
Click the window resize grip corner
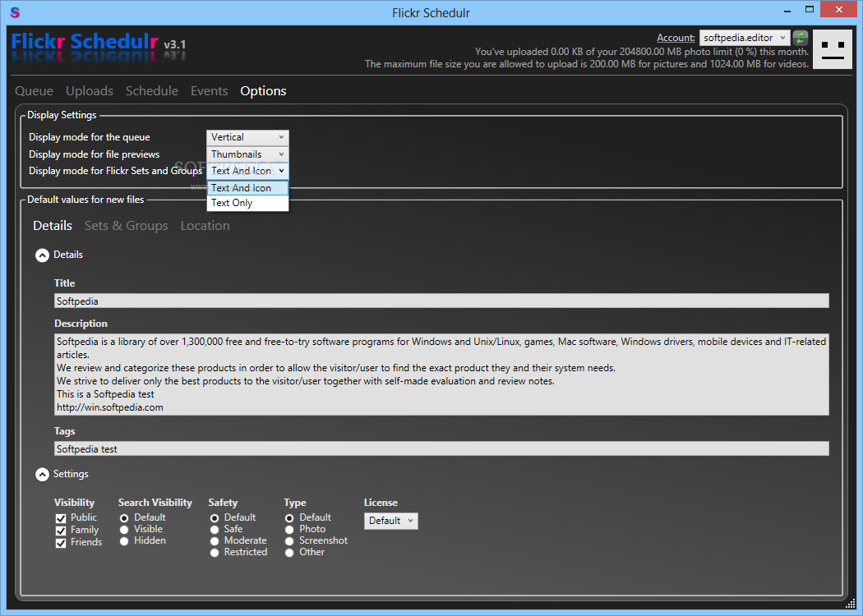[x=851, y=604]
